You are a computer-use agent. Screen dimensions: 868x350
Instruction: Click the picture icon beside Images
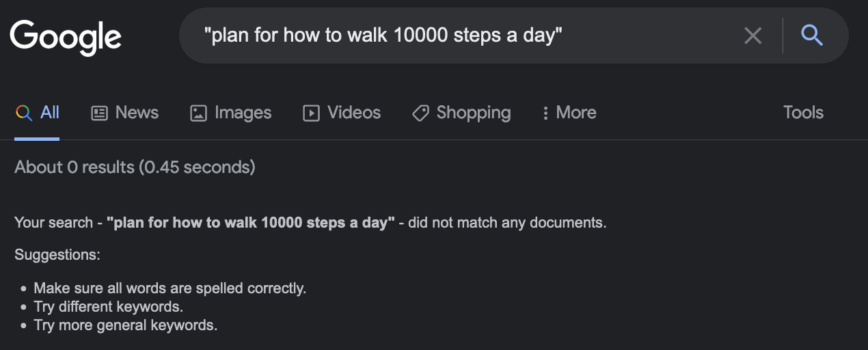point(198,113)
